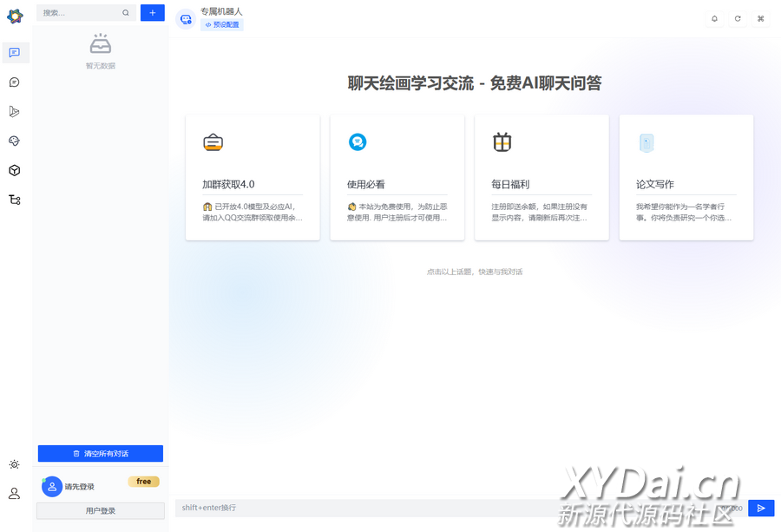Click the blue plus new chat button
Screen dimensions: 781x532
(153, 13)
